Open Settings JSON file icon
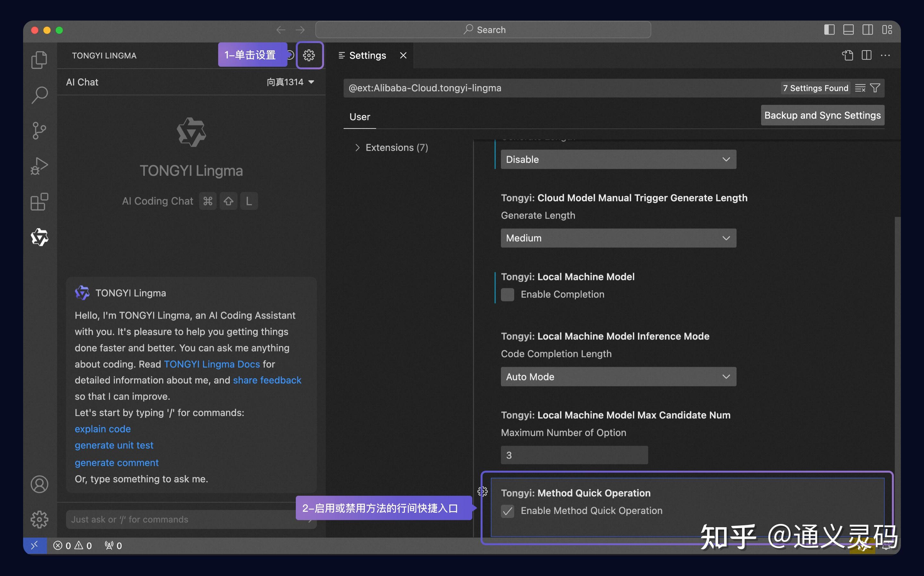Viewport: 924px width, 576px height. pos(847,56)
